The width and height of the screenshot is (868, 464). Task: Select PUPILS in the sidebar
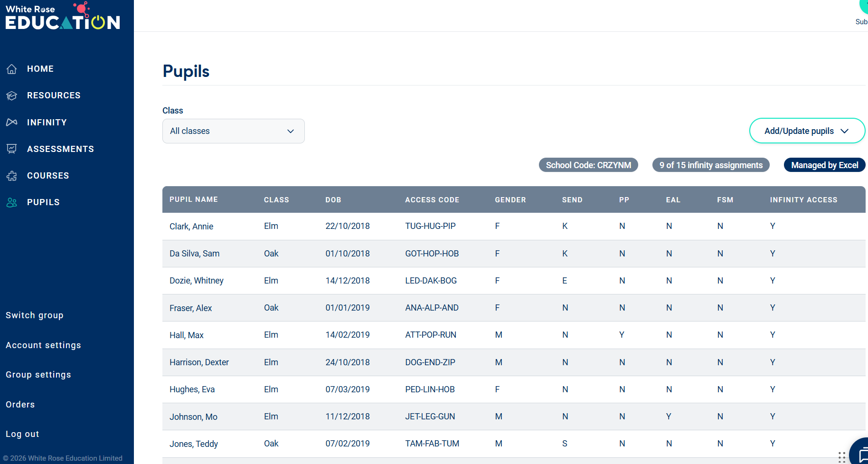tap(43, 202)
